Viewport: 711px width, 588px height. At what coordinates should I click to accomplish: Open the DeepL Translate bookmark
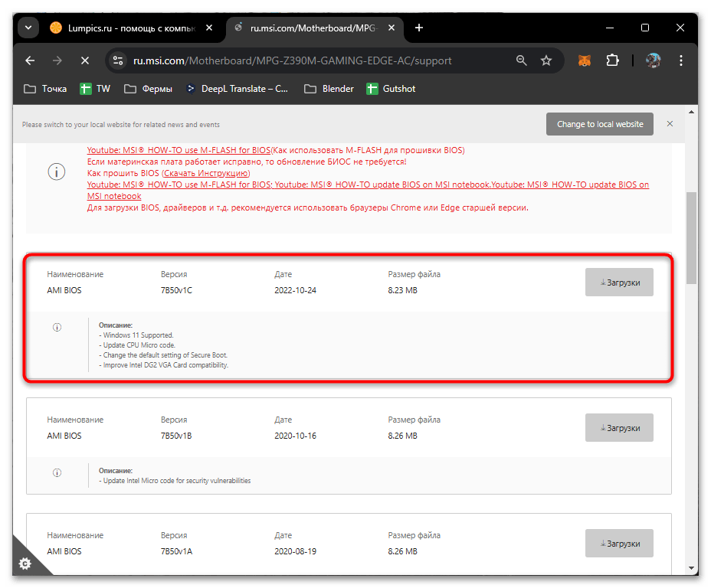[238, 89]
